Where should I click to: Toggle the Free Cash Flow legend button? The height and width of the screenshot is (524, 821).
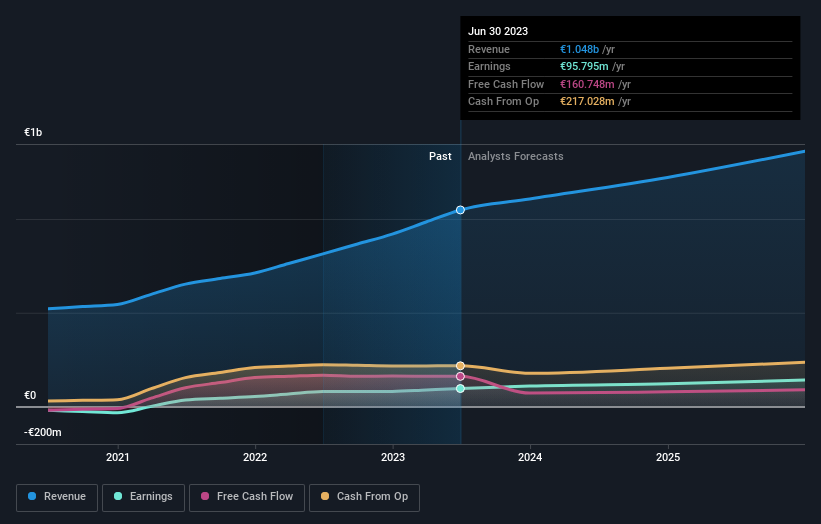[247, 497]
